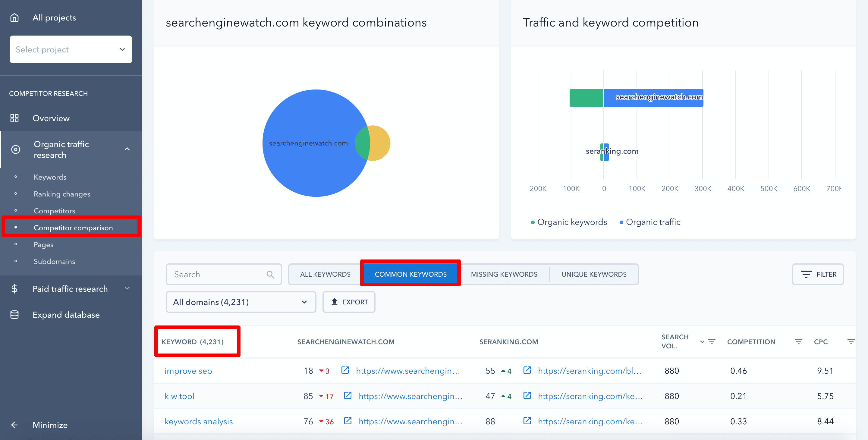This screenshot has height=440, width=868.
Task: Expand Paid traffic research section
Action: pyautogui.click(x=127, y=288)
